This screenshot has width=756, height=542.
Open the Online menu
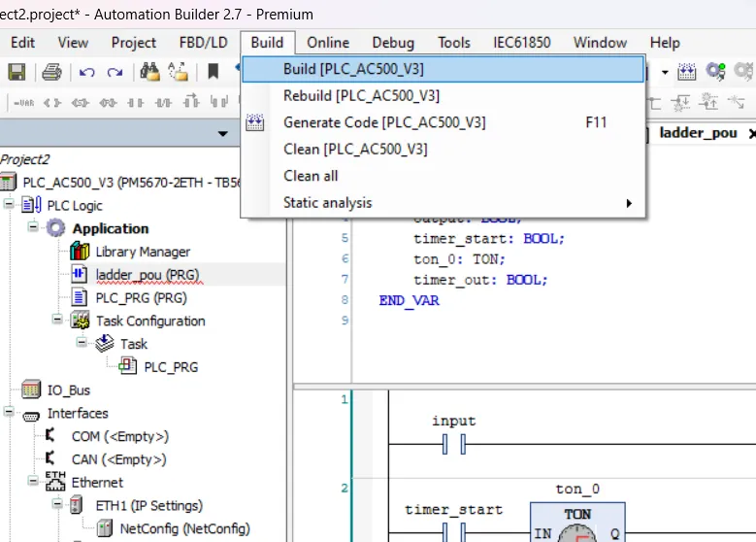[x=328, y=43]
